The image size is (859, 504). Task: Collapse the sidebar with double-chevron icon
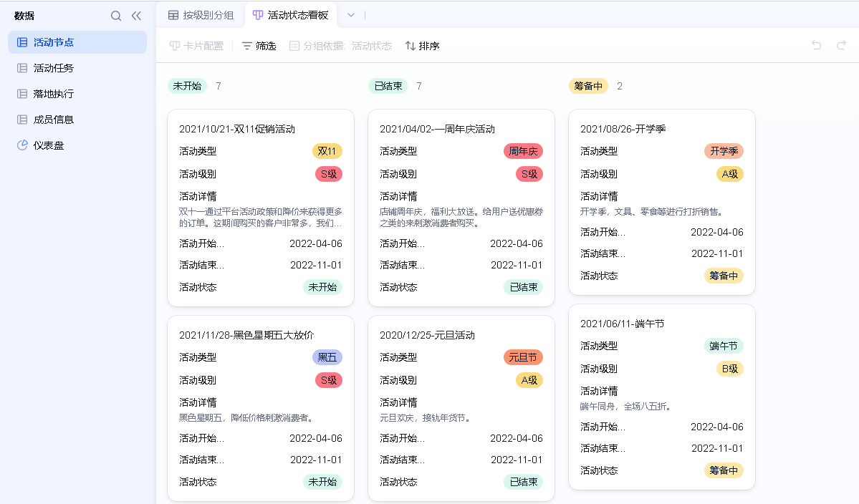point(136,16)
